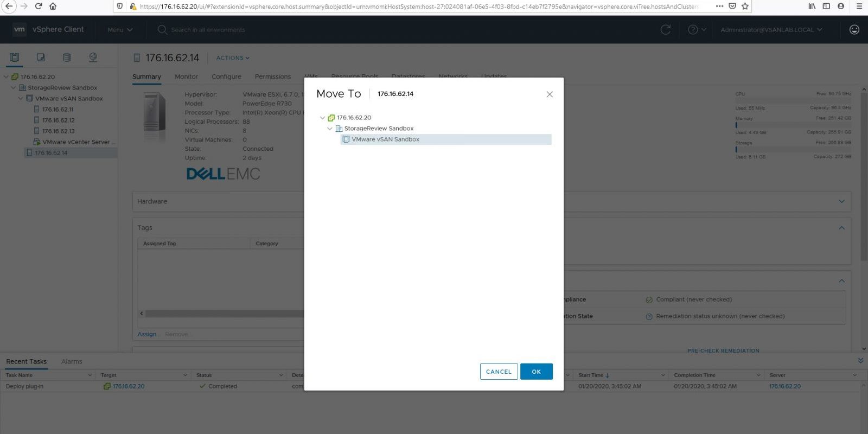Bookmark this page with the star icon
The image size is (868, 434).
tap(745, 7)
